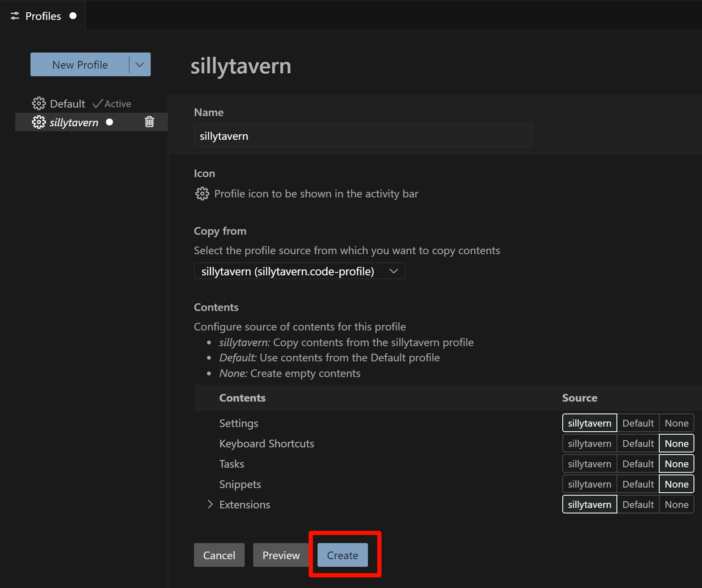Click the Cancel button

pyautogui.click(x=219, y=555)
